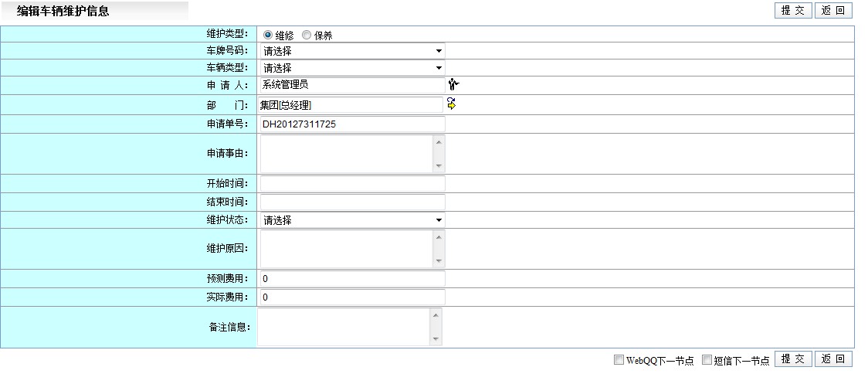Click the department picker icon beside 集团[总经理]
Viewport: 868px width, 384px height.
[x=452, y=104]
